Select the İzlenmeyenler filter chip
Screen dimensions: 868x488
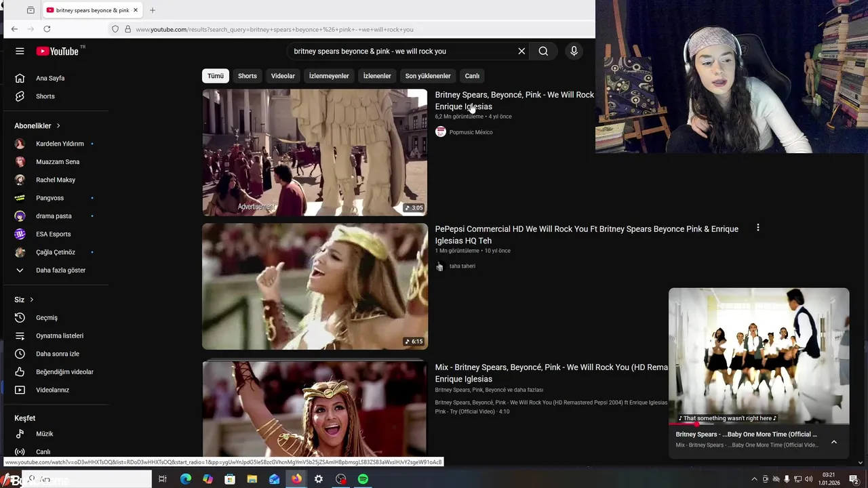click(329, 76)
